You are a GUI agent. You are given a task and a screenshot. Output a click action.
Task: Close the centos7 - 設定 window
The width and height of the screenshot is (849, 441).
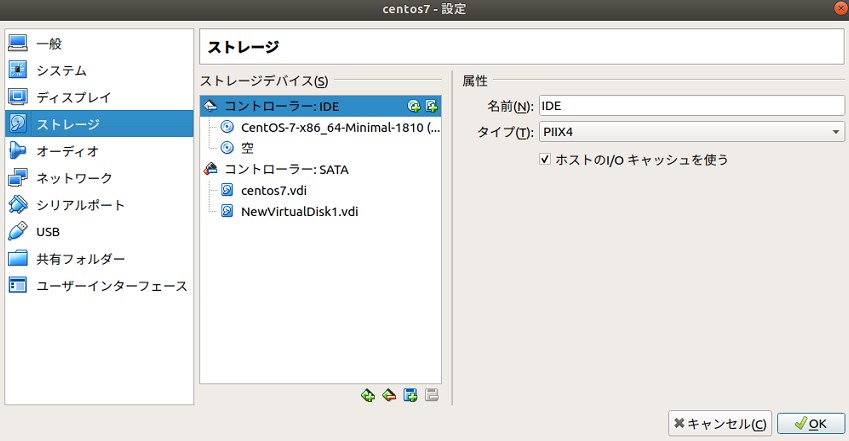pos(841,9)
